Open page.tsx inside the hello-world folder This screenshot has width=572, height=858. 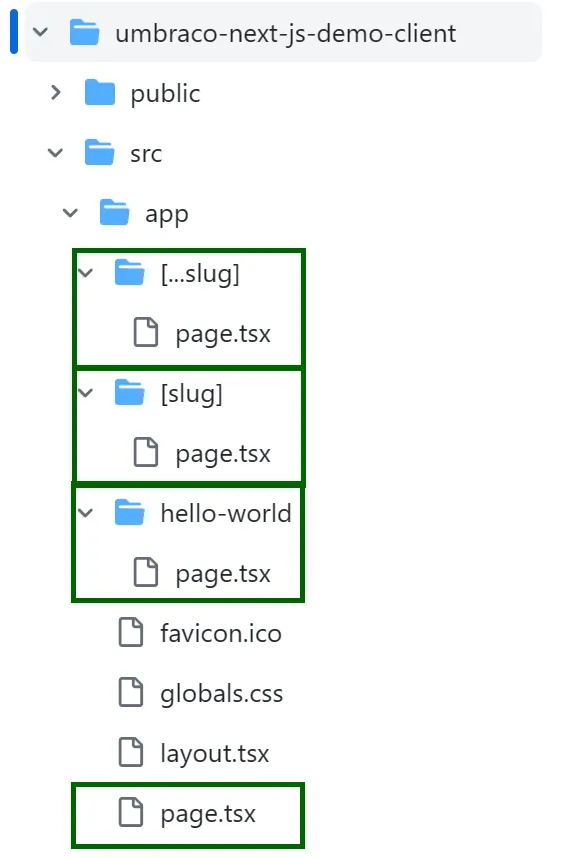pyautogui.click(x=223, y=574)
